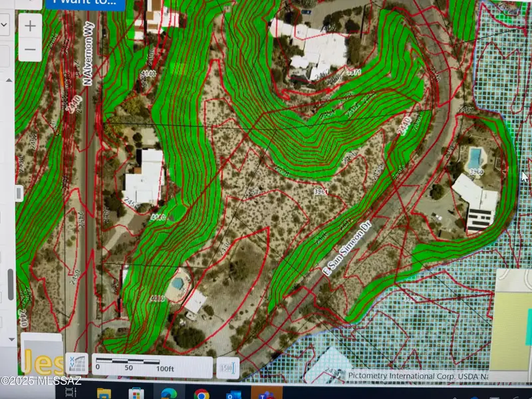Launch Microsoft Edge from the taskbar

pyautogui.click(x=168, y=394)
